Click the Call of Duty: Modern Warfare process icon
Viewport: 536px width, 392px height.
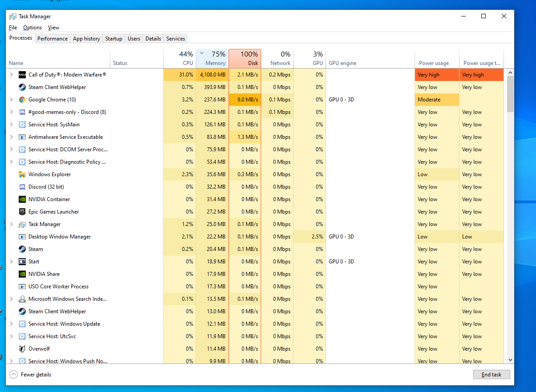point(22,75)
